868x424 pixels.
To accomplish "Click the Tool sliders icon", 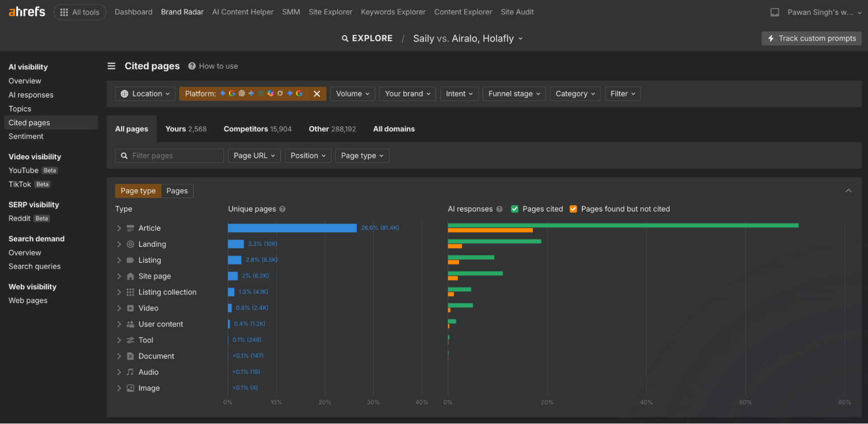I will point(130,340).
